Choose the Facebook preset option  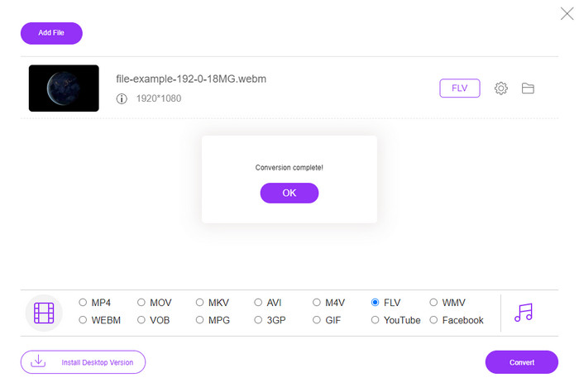[x=433, y=320]
